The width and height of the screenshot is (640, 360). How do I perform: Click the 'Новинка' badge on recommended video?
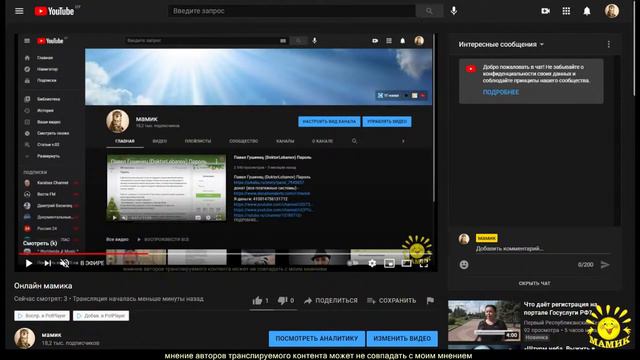pyautogui.click(x=536, y=338)
